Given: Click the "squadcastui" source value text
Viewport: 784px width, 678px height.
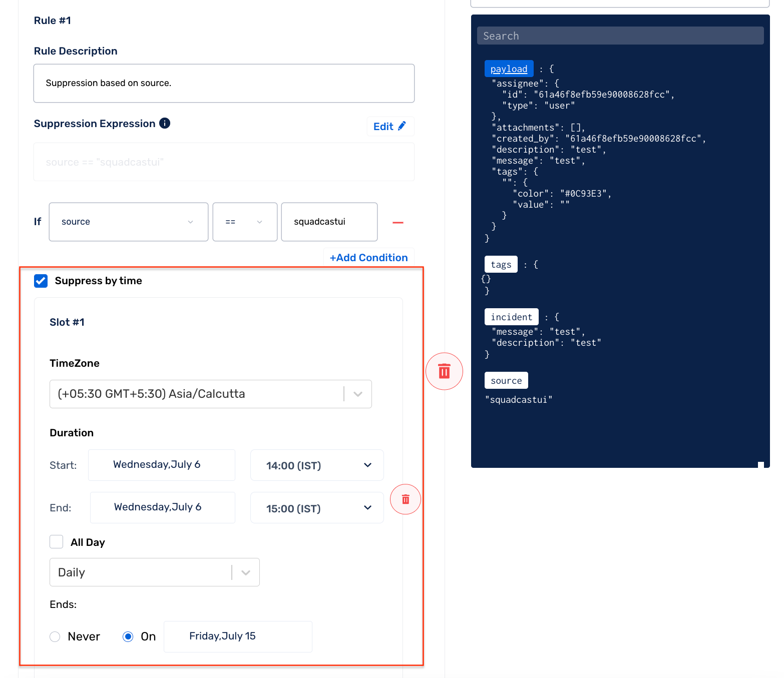Looking at the screenshot, I should 519,399.
